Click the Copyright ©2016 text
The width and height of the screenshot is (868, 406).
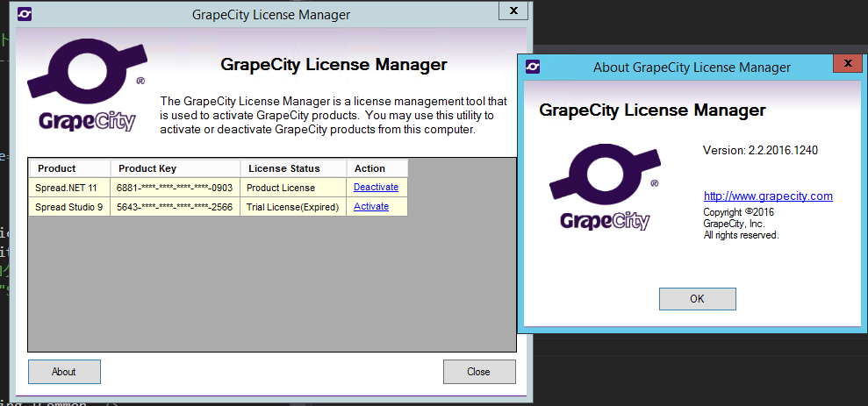(738, 212)
